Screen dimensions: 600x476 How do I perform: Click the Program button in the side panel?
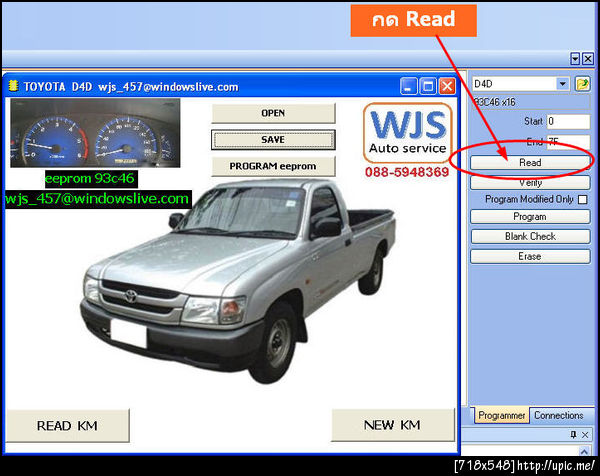click(530, 217)
